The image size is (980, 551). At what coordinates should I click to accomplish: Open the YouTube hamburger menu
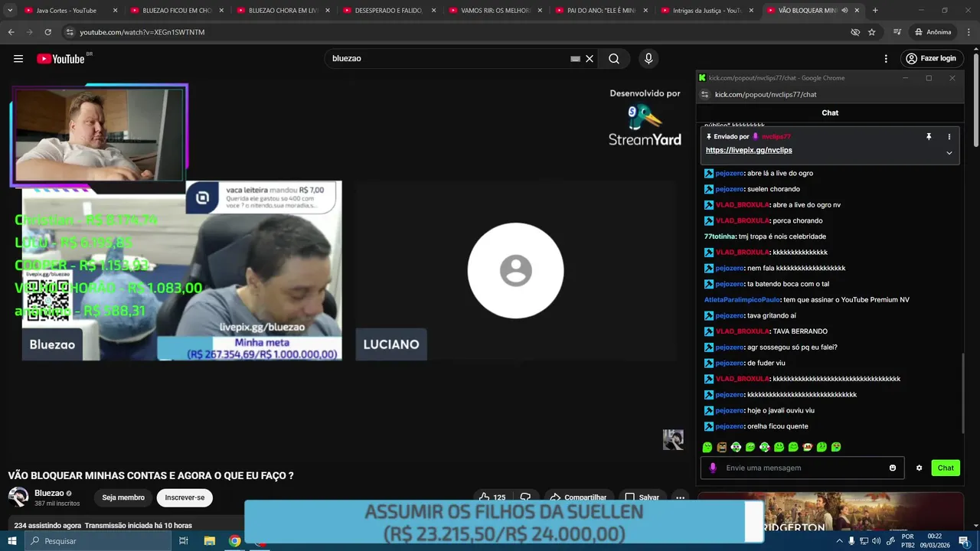18,59
